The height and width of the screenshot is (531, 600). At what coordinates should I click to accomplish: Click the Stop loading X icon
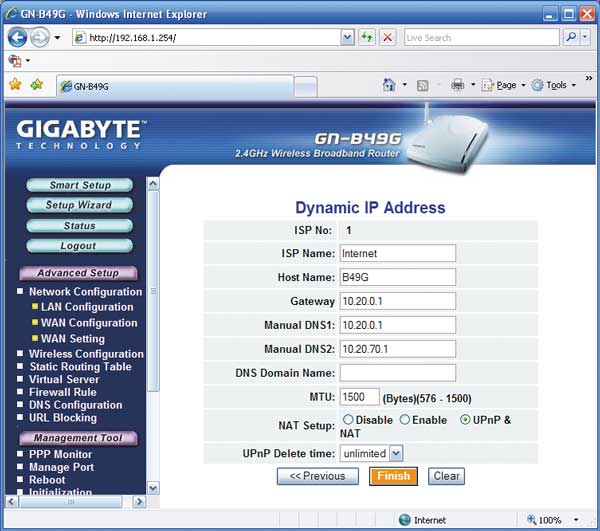point(387,37)
